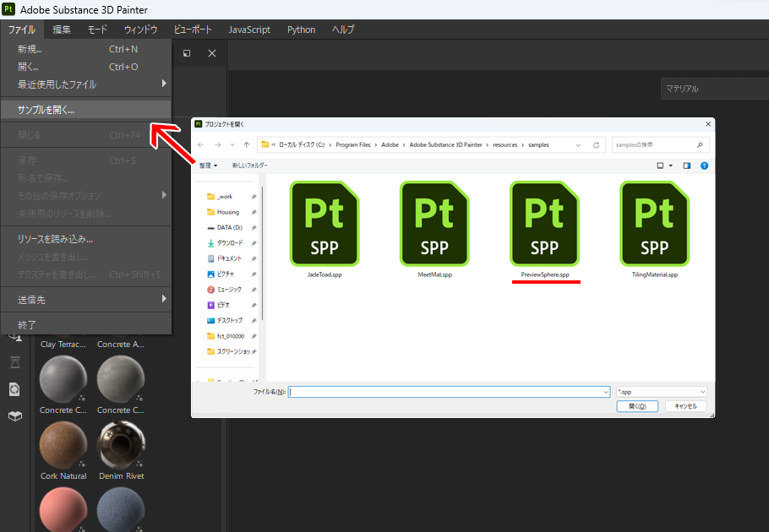
Task: Open the 編集 menu
Action: (62, 30)
